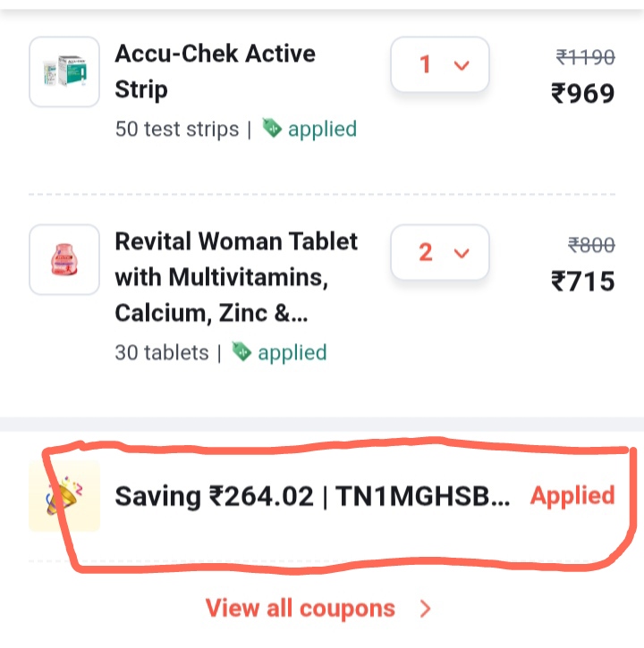Click the applied label under Revital Woman
644x648 pixels.
click(292, 352)
